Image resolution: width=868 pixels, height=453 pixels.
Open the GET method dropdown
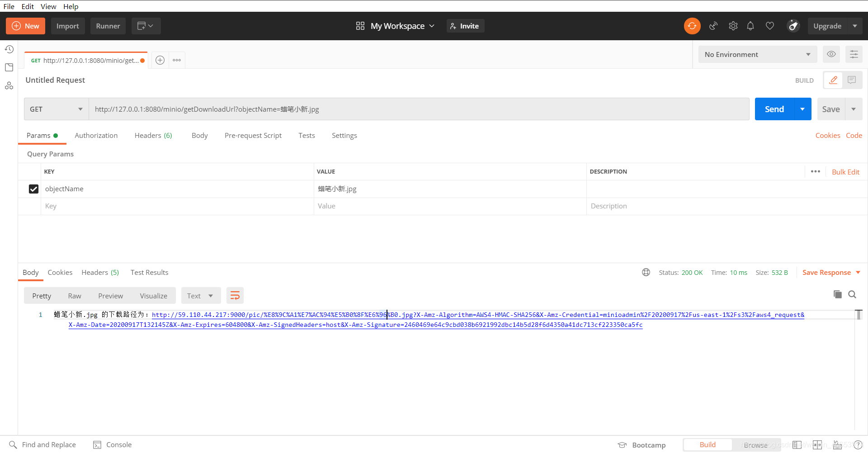[57, 109]
